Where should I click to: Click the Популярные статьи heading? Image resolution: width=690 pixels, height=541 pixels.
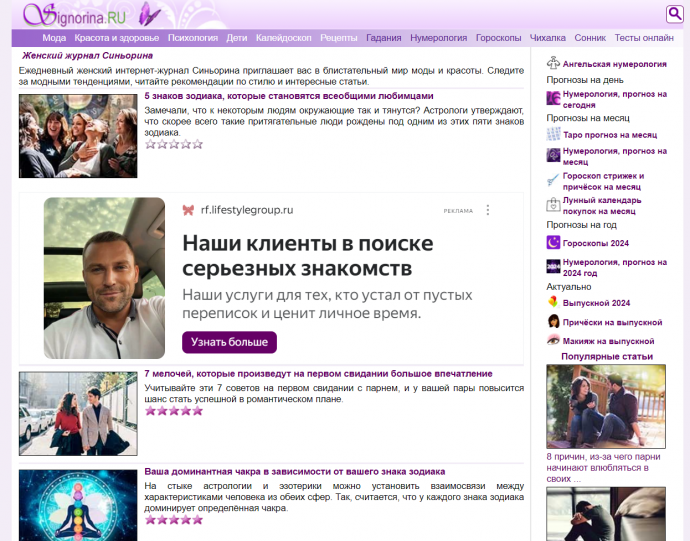tap(607, 357)
